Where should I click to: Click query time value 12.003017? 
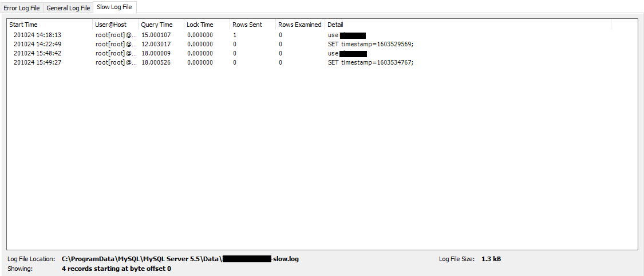coord(156,45)
